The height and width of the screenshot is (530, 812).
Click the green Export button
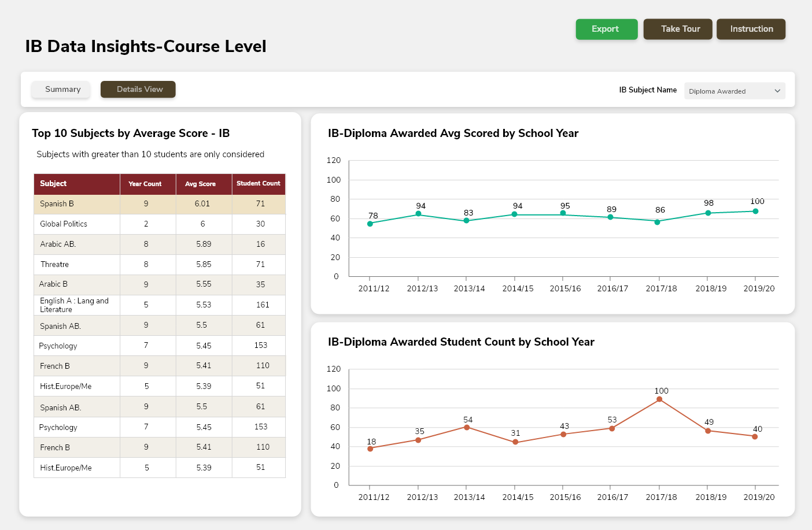tap(606, 29)
